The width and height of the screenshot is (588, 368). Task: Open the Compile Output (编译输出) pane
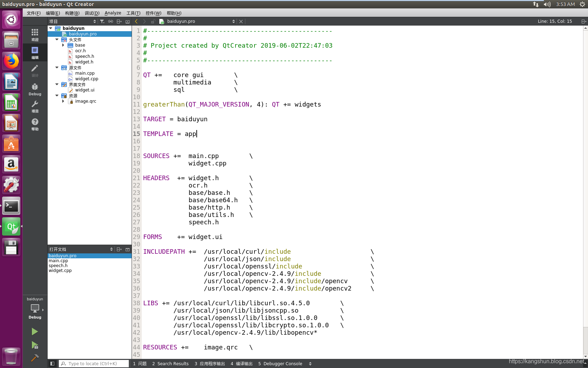click(x=241, y=364)
